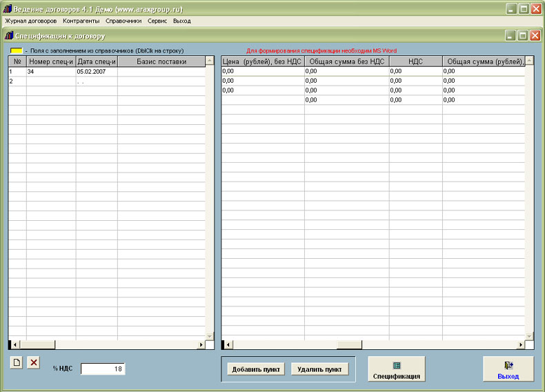Click left table horizontal scroll left arrow
The image size is (545, 392).
(15, 344)
